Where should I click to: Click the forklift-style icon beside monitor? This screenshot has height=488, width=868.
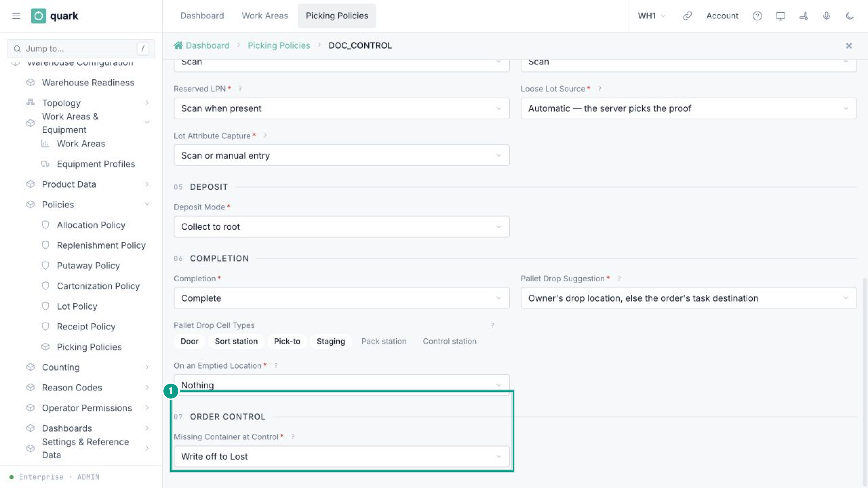tap(803, 16)
